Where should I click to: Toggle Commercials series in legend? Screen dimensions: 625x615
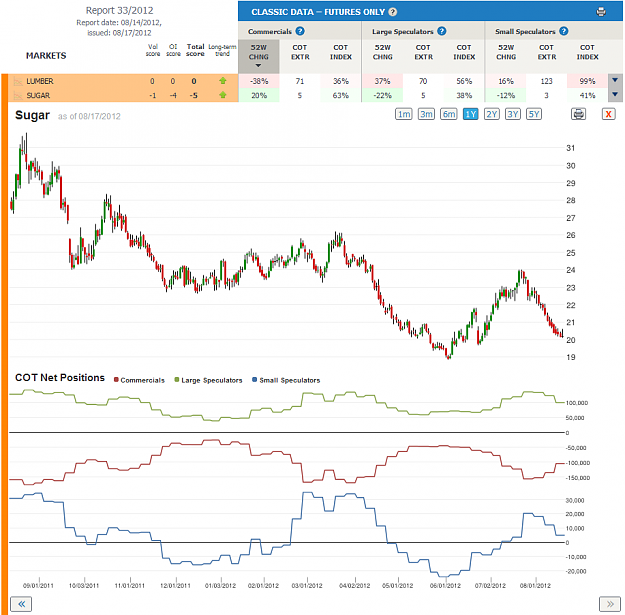click(x=139, y=380)
